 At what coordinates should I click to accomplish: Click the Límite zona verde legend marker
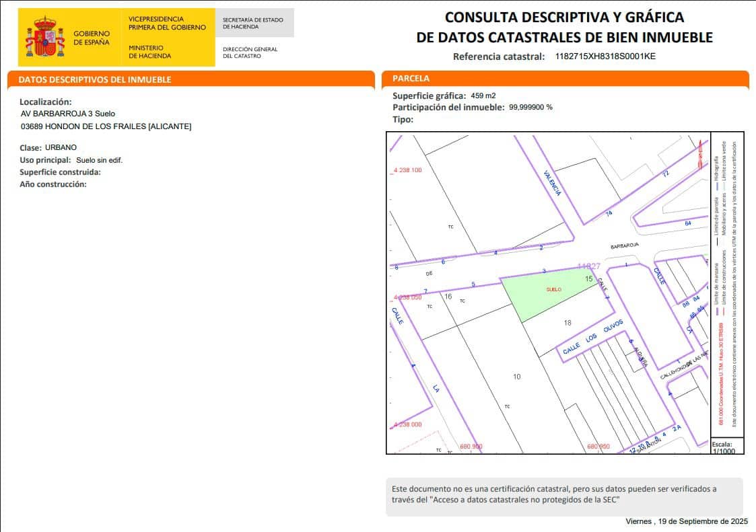724,186
